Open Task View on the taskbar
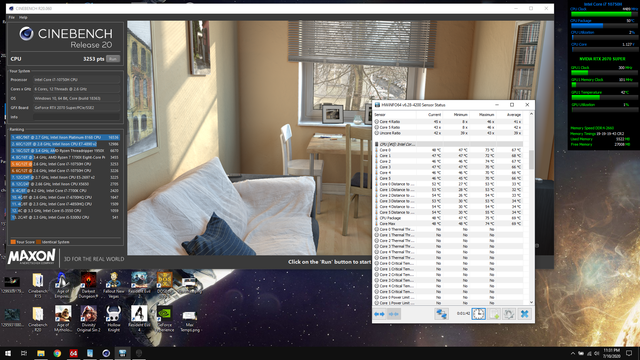 pos(24,353)
